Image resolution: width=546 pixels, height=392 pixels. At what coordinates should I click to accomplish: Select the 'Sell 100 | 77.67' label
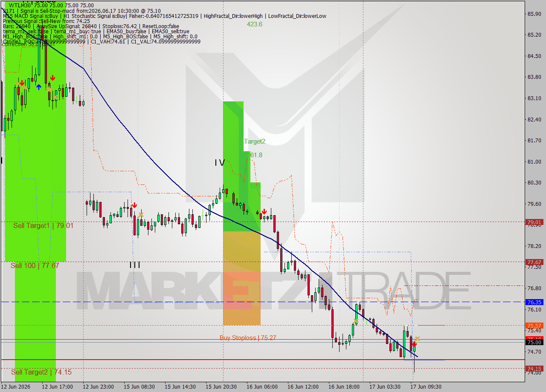(x=35, y=265)
